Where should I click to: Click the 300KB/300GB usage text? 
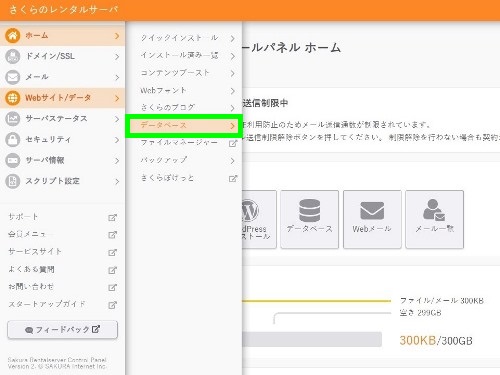pyautogui.click(x=436, y=341)
